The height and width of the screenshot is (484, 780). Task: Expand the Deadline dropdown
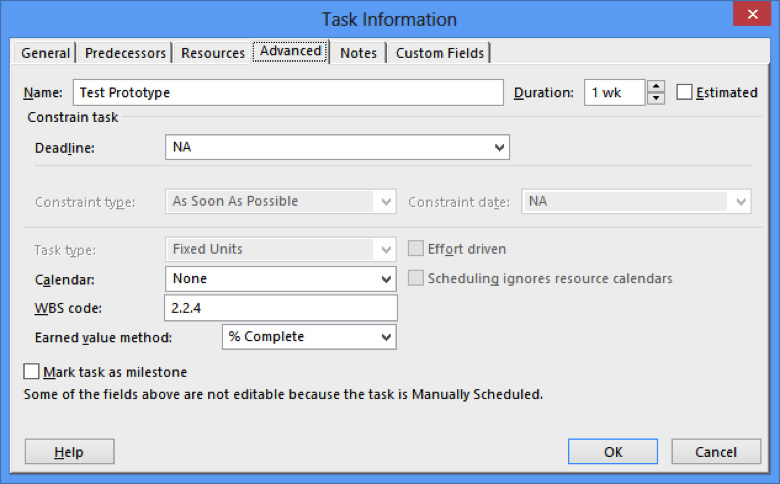pyautogui.click(x=499, y=148)
